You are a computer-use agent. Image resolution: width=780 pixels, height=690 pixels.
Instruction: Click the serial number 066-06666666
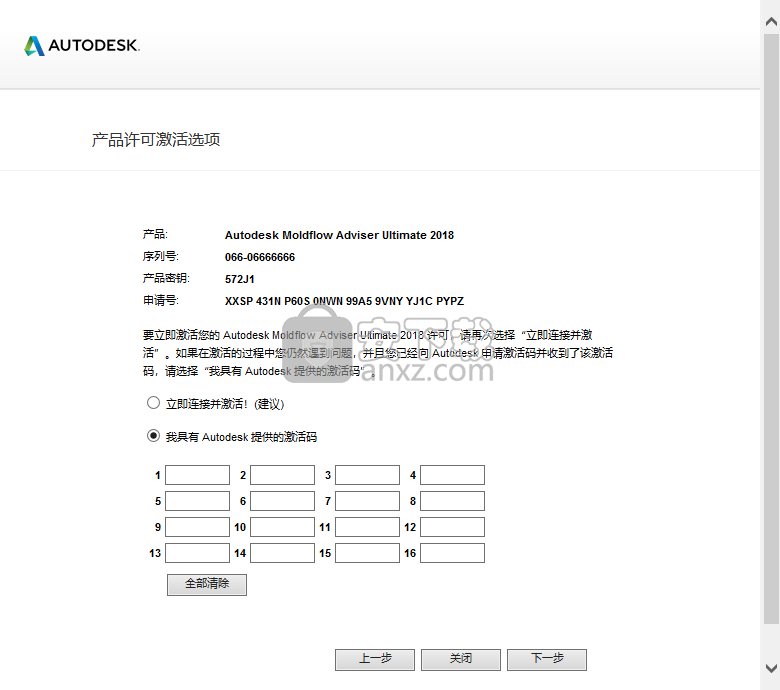pyautogui.click(x=260, y=257)
